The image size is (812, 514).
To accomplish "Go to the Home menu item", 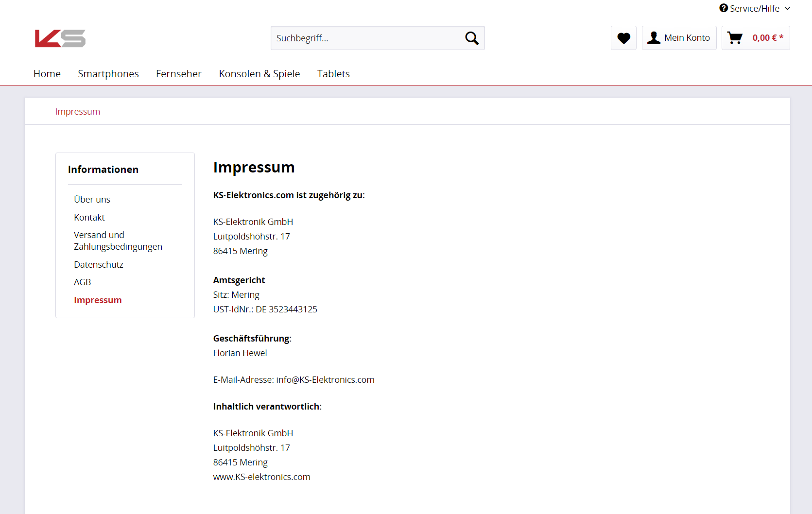I will point(47,74).
